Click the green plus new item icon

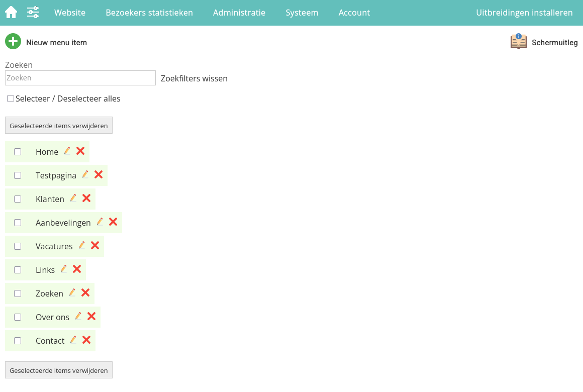tap(13, 41)
